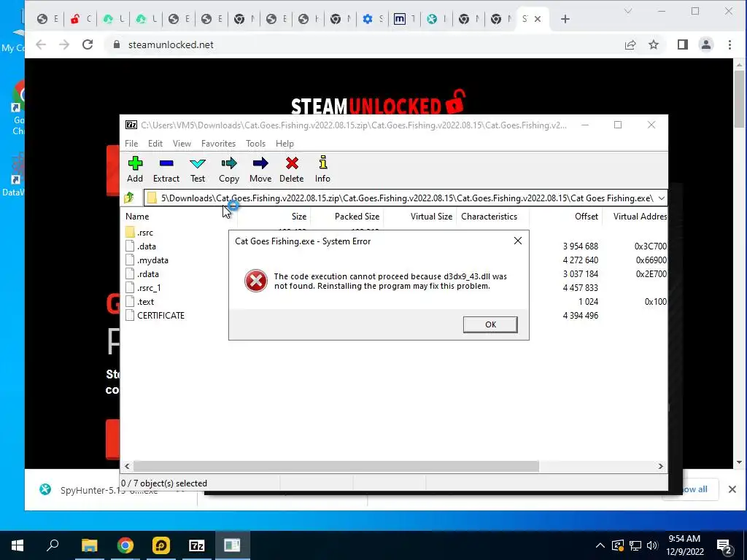Open the Windows Start menu

click(18, 545)
